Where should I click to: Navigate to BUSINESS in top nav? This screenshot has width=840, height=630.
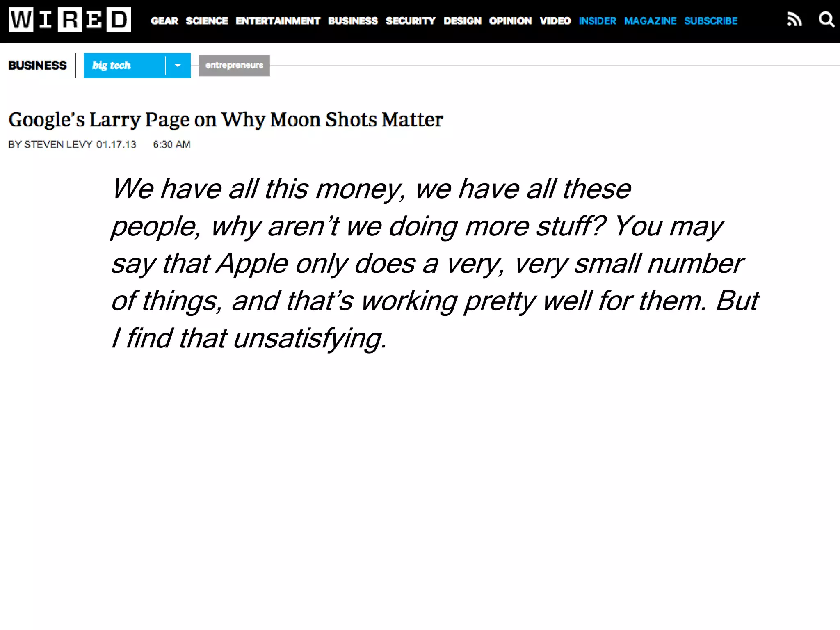(x=353, y=21)
